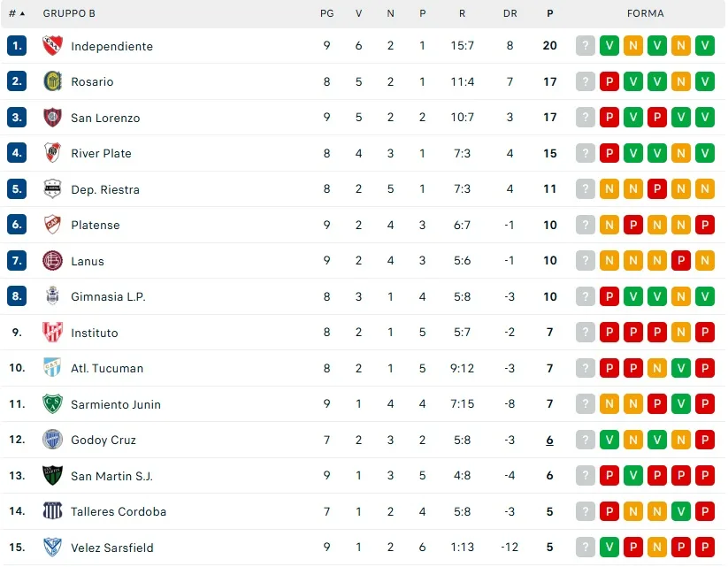Image resolution: width=728 pixels, height=567 pixels.
Task: Sort the table by rank column
Action: click(x=17, y=13)
